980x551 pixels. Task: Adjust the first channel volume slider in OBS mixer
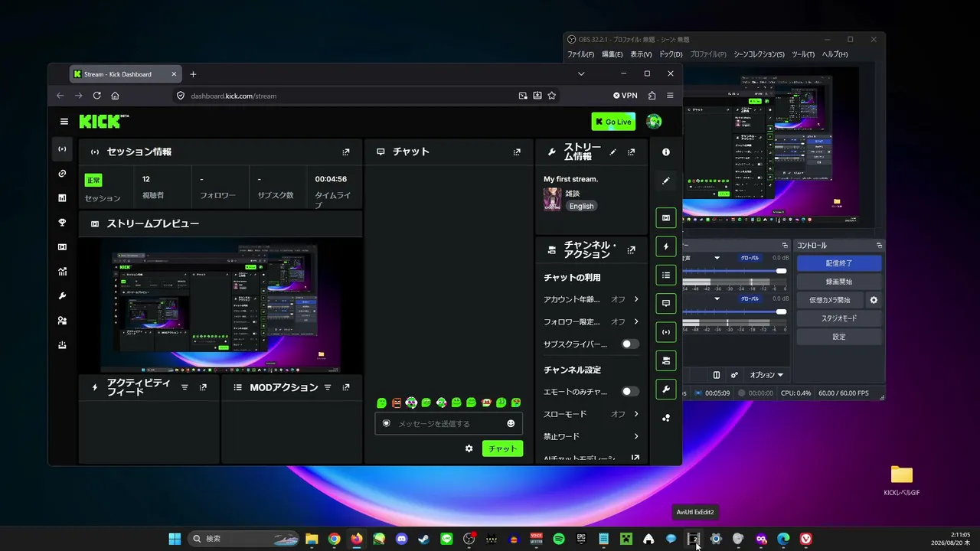(734, 270)
